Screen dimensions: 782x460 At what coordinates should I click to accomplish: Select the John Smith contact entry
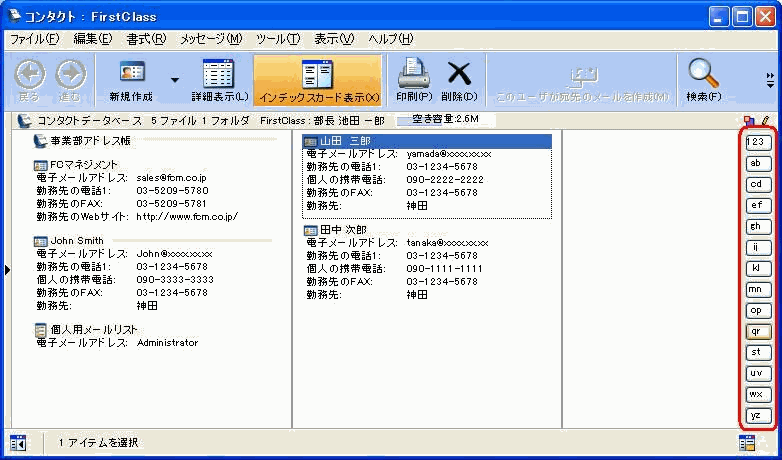pyautogui.click(x=76, y=240)
